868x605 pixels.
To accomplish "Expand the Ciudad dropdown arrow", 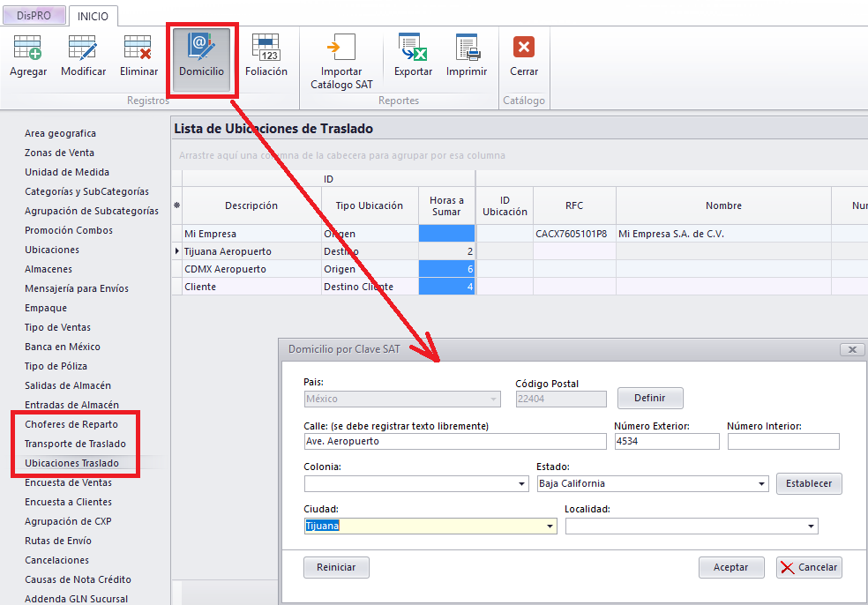I will (x=551, y=527).
